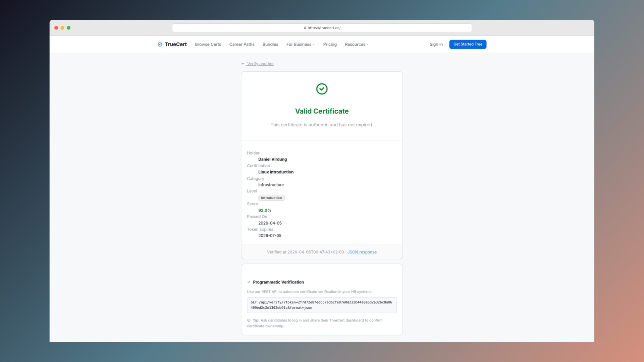This screenshot has width=644, height=362.
Task: Click the Verify another link
Action: 260,64
